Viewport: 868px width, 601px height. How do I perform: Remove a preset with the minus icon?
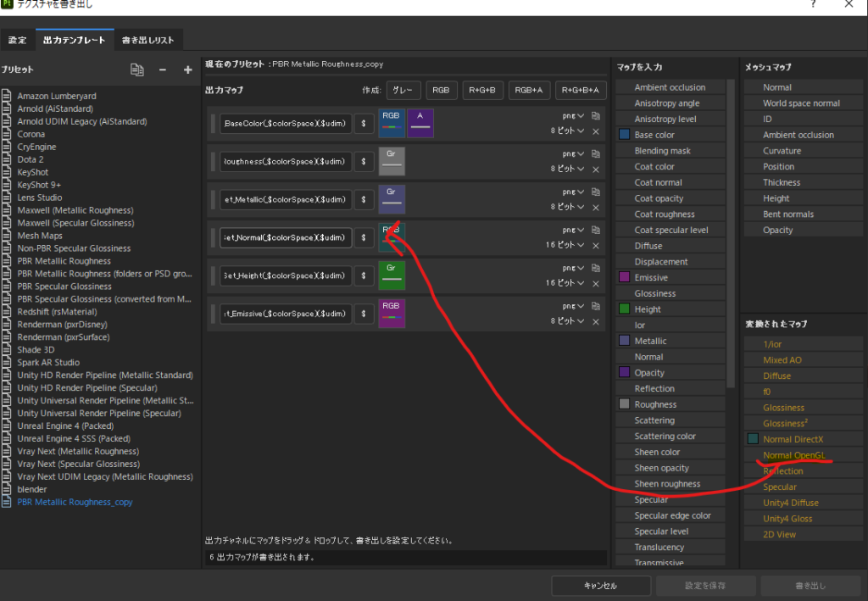164,70
